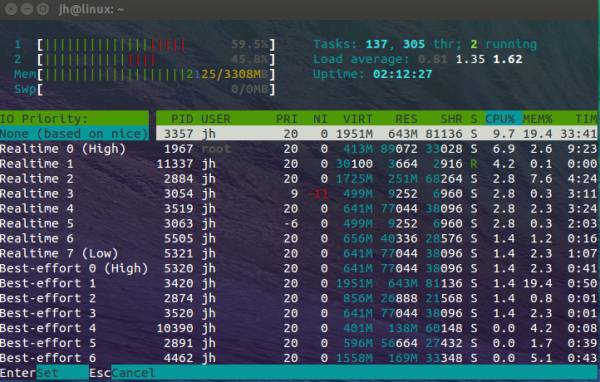Select process row with PID 3357
Viewport: 600px width, 382px height.
point(377,134)
